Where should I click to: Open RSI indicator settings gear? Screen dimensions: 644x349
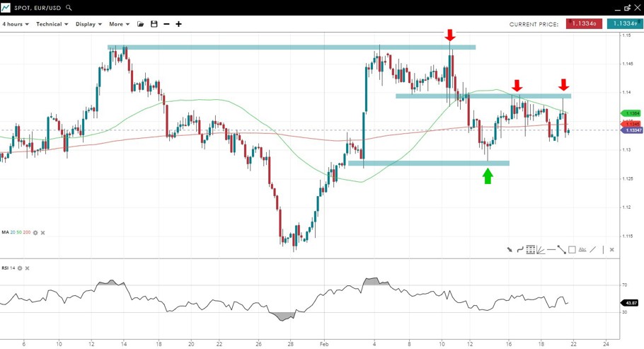20,268
